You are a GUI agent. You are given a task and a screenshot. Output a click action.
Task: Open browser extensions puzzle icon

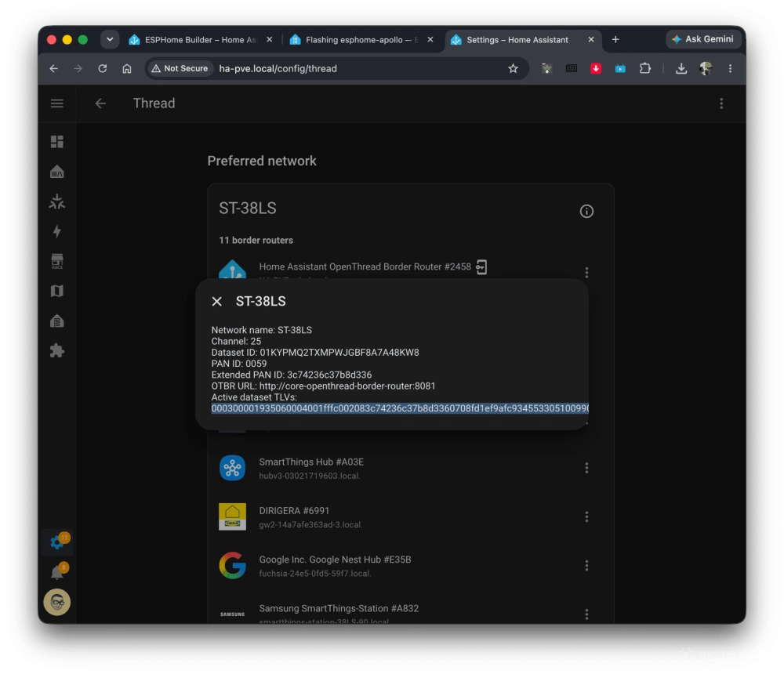645,68
